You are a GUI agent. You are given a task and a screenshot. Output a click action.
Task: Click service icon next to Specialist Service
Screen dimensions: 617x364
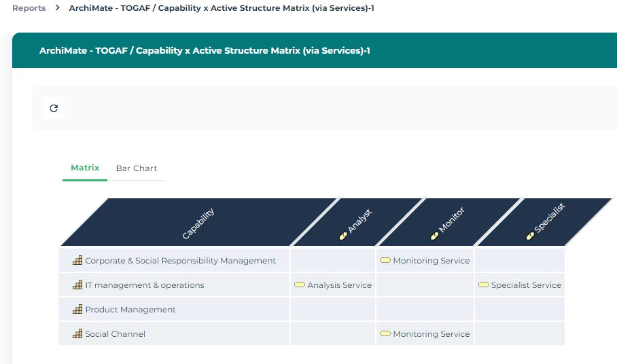click(x=484, y=285)
